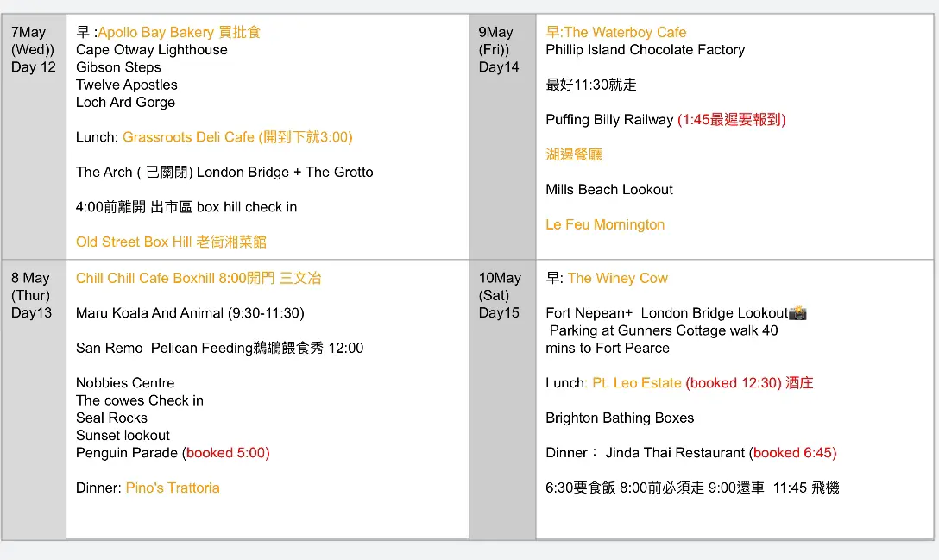Click on "Jinda Thai Restaurant"

point(676,453)
